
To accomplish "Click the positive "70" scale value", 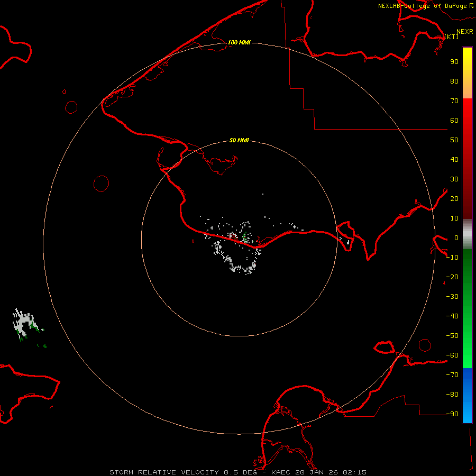I will tap(454, 101).
